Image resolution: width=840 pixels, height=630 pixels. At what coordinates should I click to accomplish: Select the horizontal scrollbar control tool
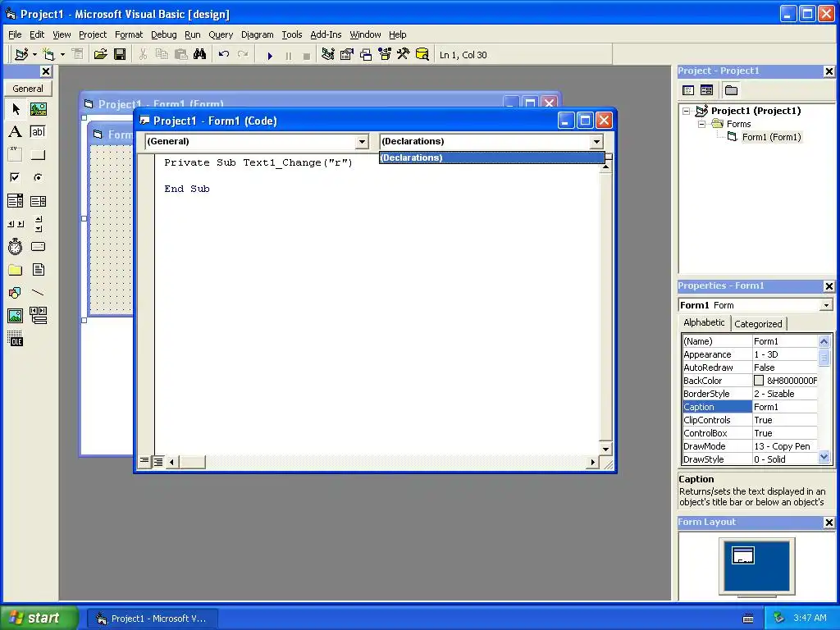(16, 224)
